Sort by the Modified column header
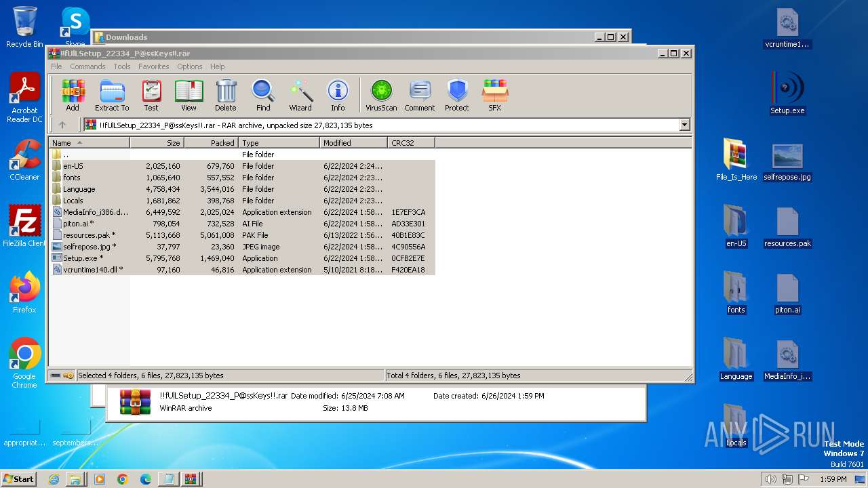Screen dimensions: 868x488 pos(354,143)
